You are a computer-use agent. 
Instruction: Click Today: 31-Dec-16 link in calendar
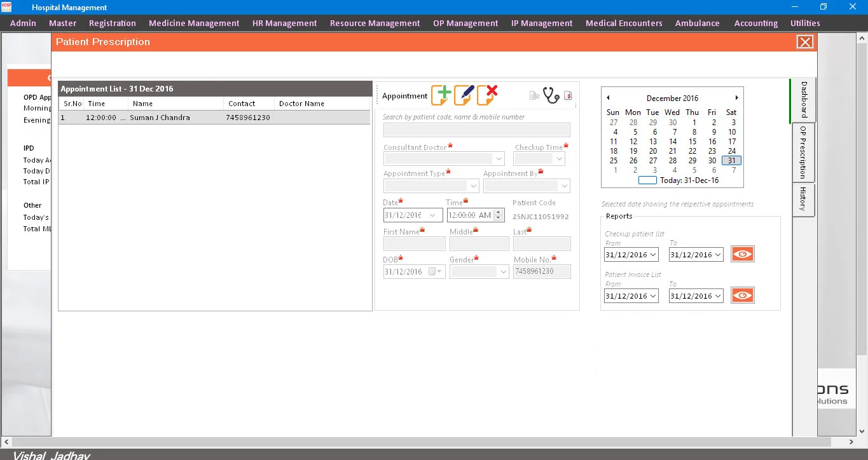689,180
